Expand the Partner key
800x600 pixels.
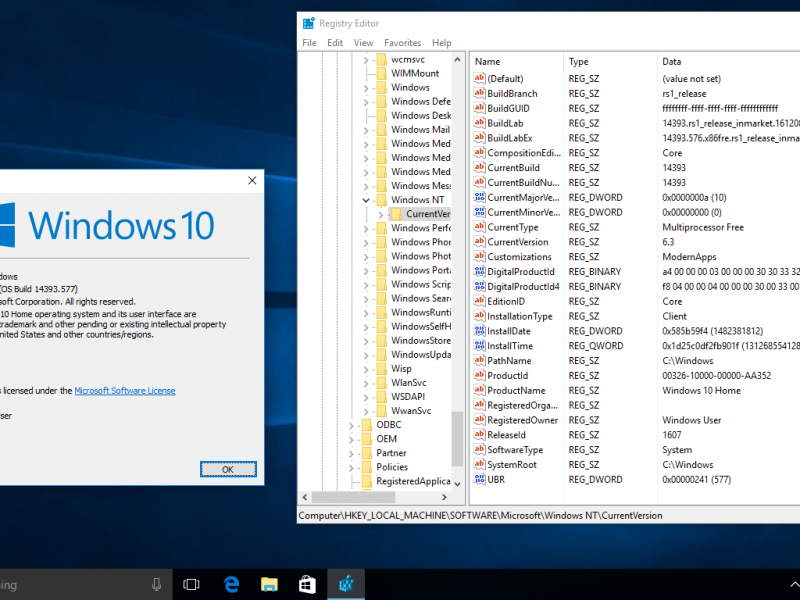click(351, 453)
